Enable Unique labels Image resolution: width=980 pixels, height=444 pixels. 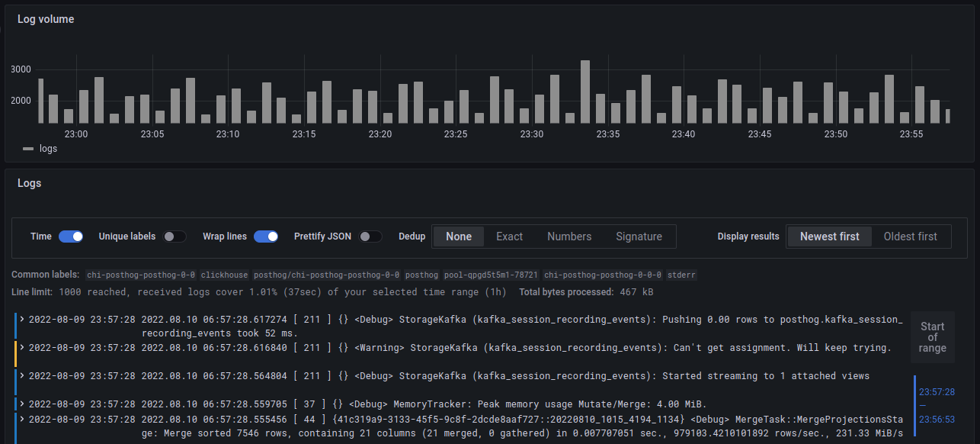click(x=175, y=236)
